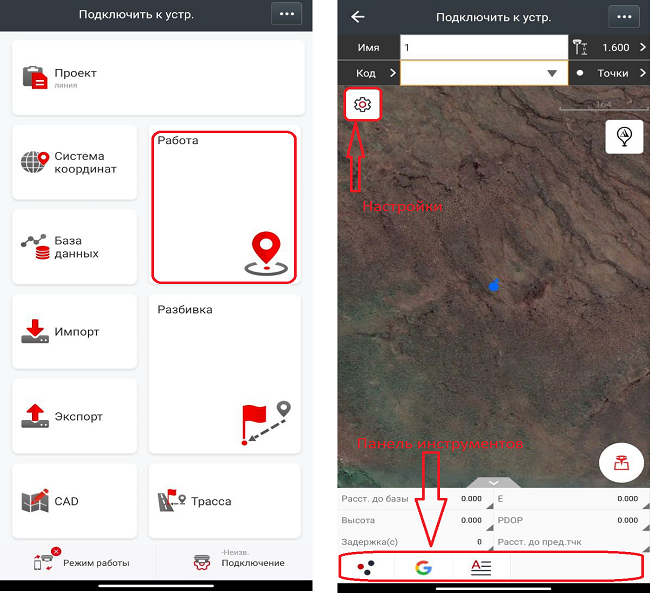Click the Подключение receiver icon

[x=202, y=563]
